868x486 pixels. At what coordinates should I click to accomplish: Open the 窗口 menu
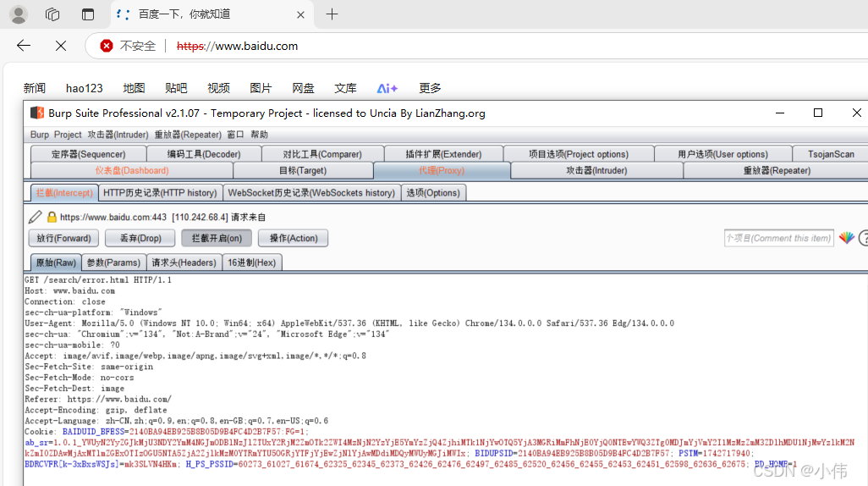[235, 135]
